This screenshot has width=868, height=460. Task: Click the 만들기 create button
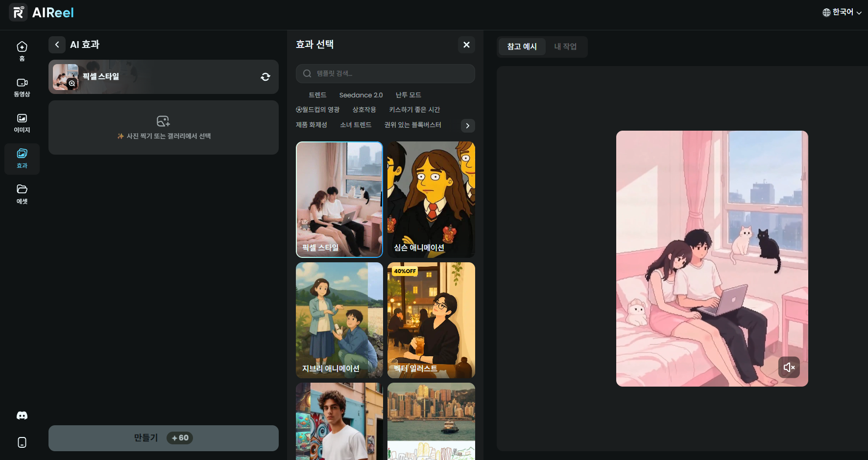tap(164, 438)
